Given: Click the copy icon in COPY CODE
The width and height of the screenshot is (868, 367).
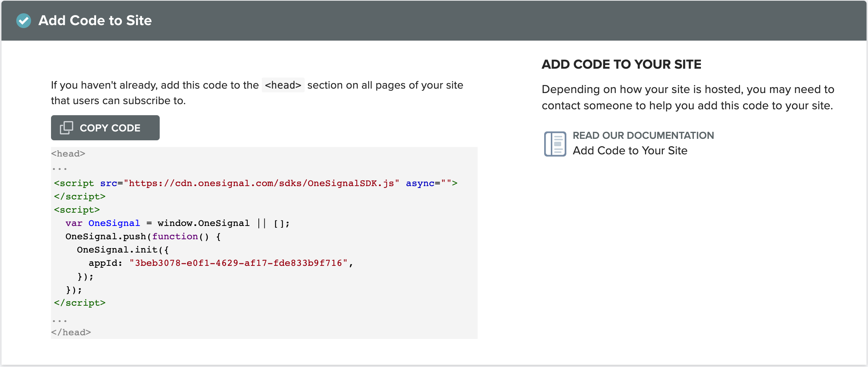Looking at the screenshot, I should point(67,128).
